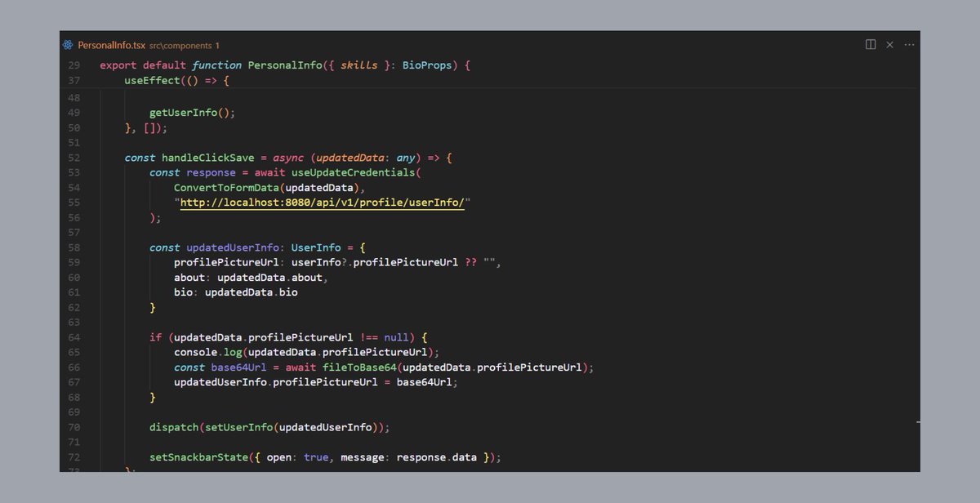The image size is (980, 503).
Task: Open the localhost:8080 userInfo URL link
Action: [x=323, y=203]
